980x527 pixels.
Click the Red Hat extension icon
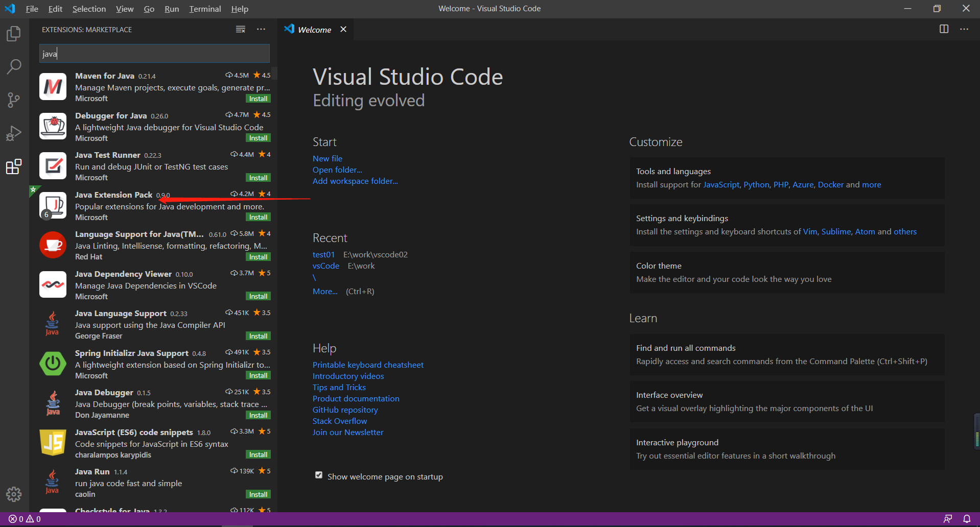click(x=53, y=245)
